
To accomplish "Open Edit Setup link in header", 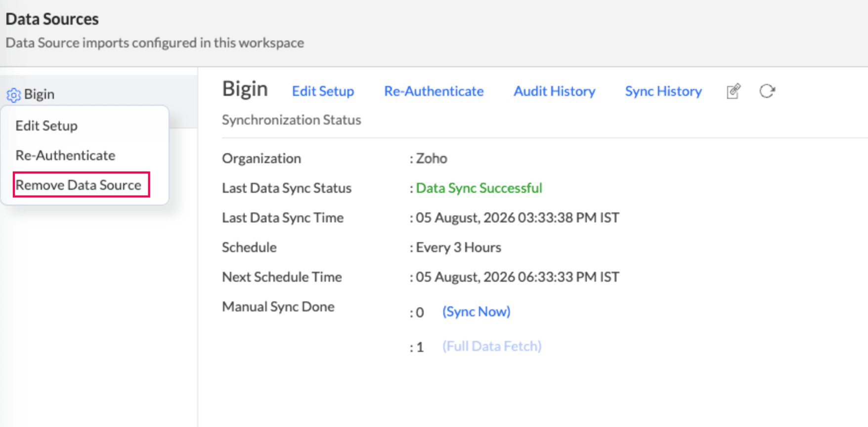I will [x=323, y=91].
